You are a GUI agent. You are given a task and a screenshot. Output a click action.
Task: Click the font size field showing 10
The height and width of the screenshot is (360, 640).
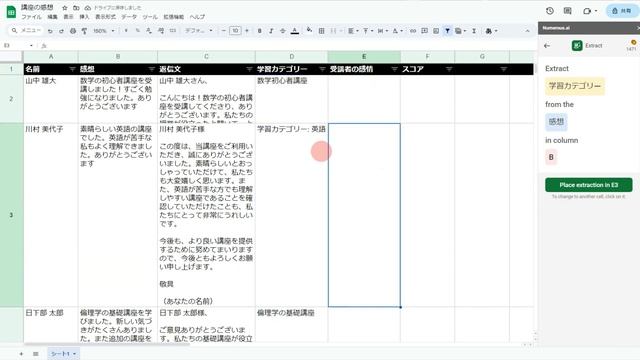[x=235, y=31]
